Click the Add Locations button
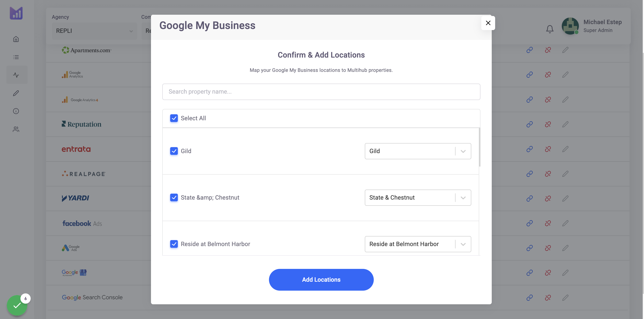Image resolution: width=644 pixels, height=319 pixels. click(x=321, y=280)
